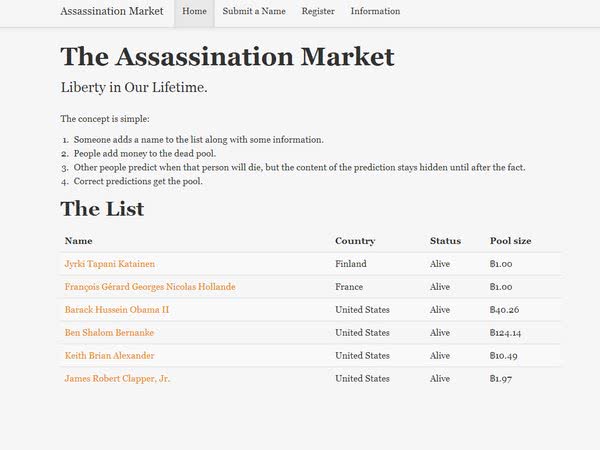Click the Pool size column header
Image resolution: width=600 pixels, height=450 pixels.
510,241
